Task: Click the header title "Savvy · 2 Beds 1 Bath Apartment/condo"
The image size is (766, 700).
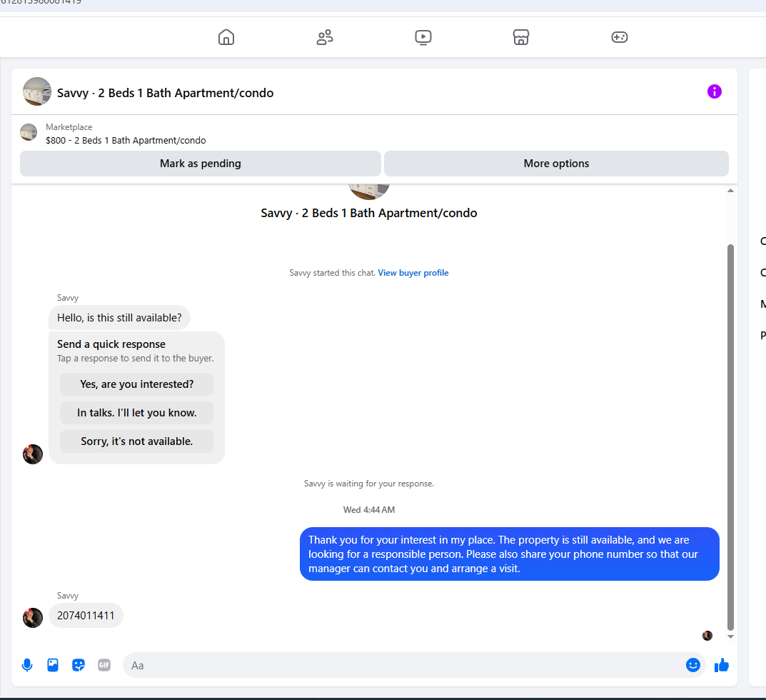Action: pos(165,93)
